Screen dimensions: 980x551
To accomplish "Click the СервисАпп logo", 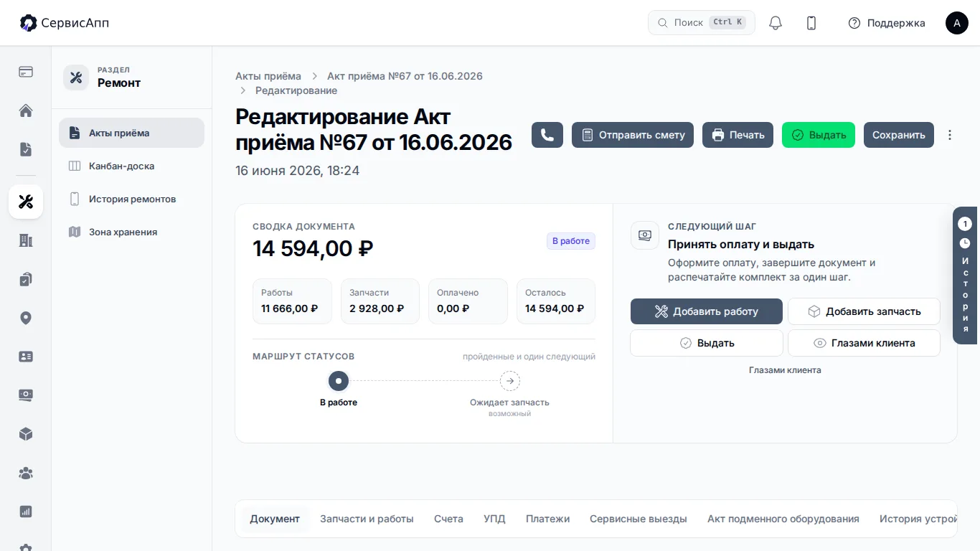I will coord(65,23).
